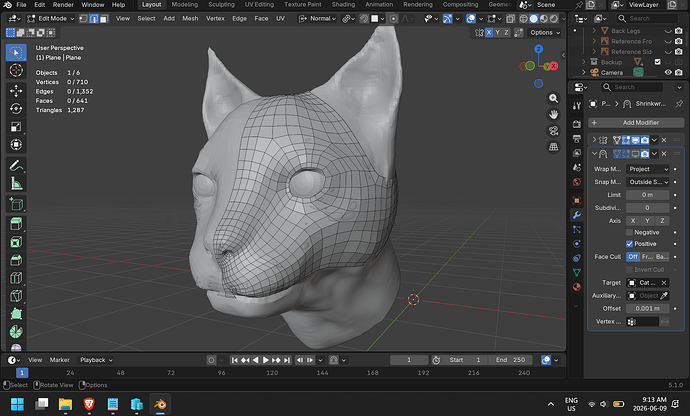The width and height of the screenshot is (690, 416).
Task: Select the Transform tool
Action: point(16,145)
